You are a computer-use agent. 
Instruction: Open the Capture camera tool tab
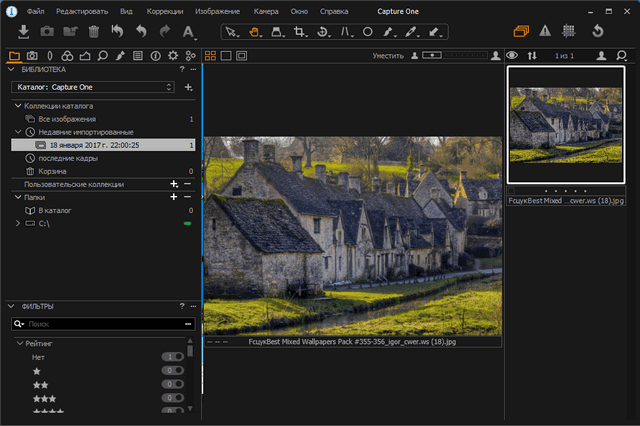(32, 55)
